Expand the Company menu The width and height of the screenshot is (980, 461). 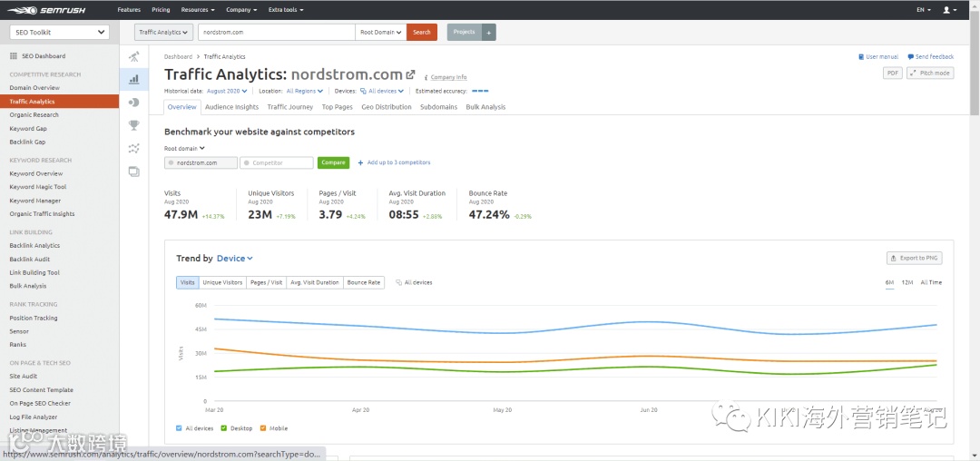241,10
